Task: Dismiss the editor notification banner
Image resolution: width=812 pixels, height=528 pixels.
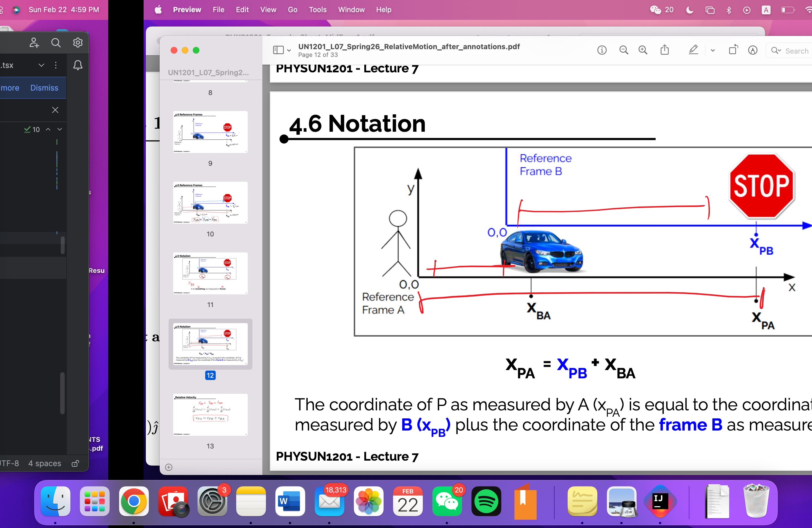Action: point(44,88)
